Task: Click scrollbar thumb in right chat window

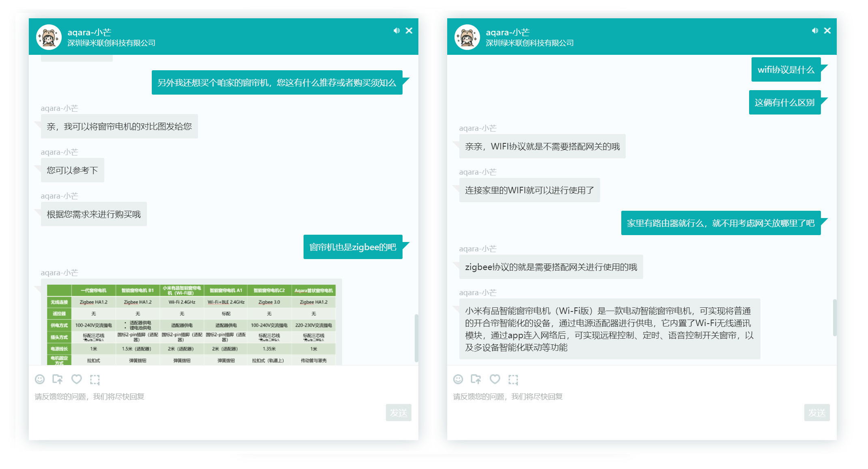Action: (835, 318)
